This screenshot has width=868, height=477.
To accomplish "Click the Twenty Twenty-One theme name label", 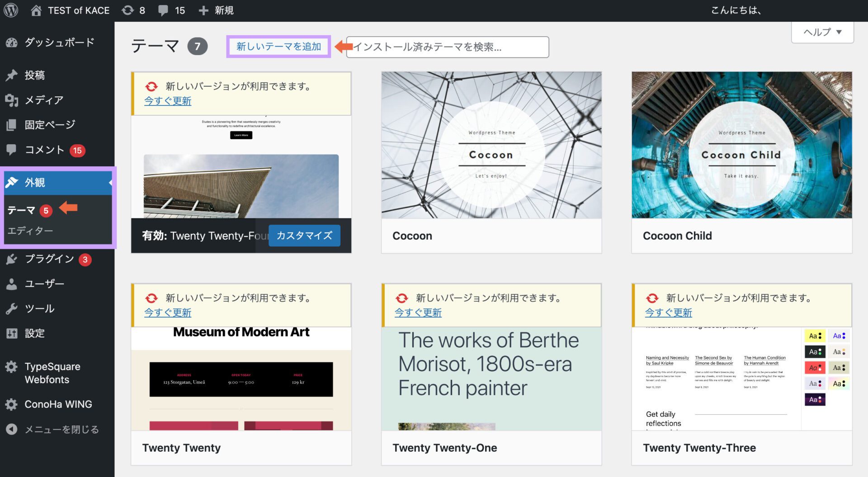I will [x=445, y=448].
